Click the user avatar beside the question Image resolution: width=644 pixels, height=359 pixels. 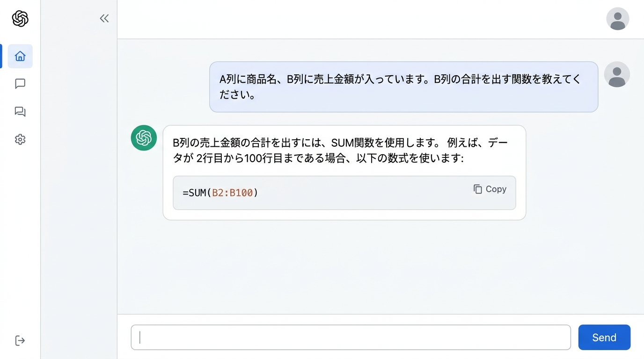tap(616, 74)
